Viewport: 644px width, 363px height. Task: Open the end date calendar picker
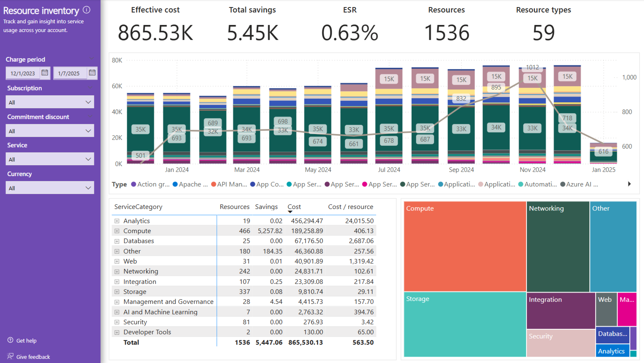[92, 73]
